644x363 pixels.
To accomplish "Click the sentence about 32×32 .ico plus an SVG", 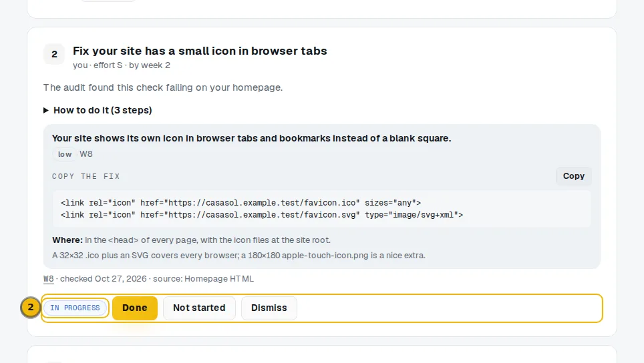I will pos(238,256).
